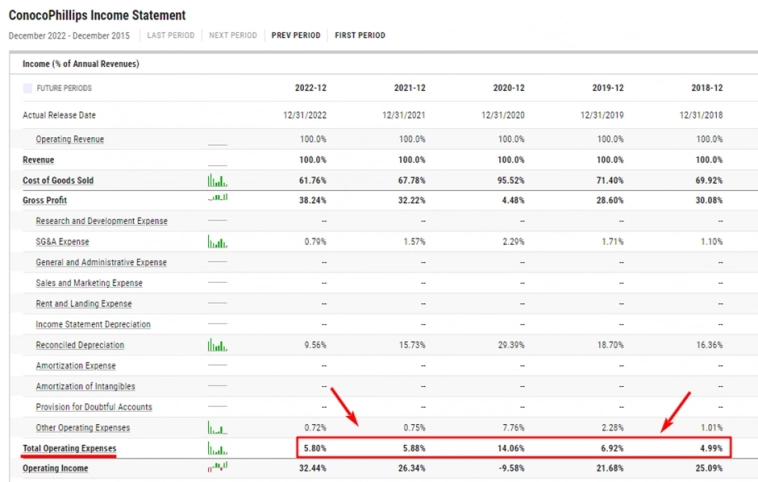
Task: Click the Operating Income sparkline chart
Action: click(217, 467)
